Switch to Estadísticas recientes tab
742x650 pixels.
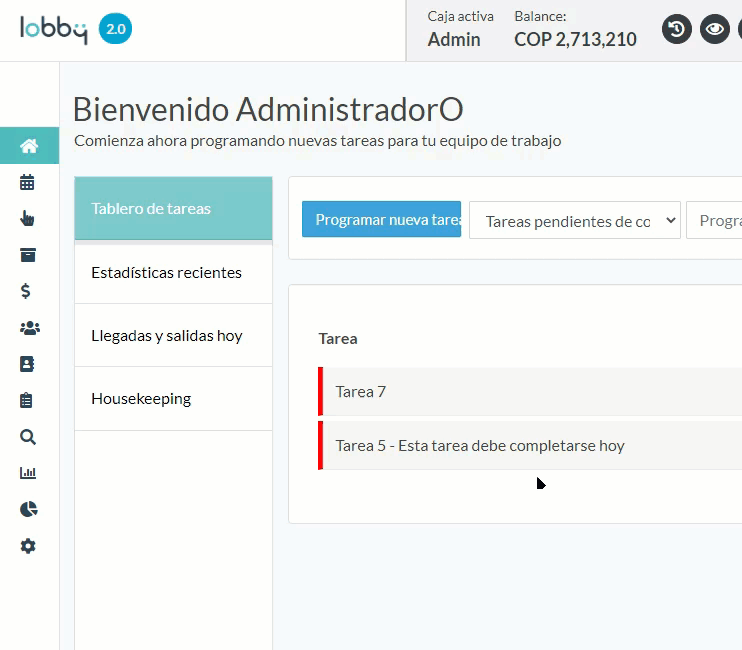pyautogui.click(x=173, y=272)
